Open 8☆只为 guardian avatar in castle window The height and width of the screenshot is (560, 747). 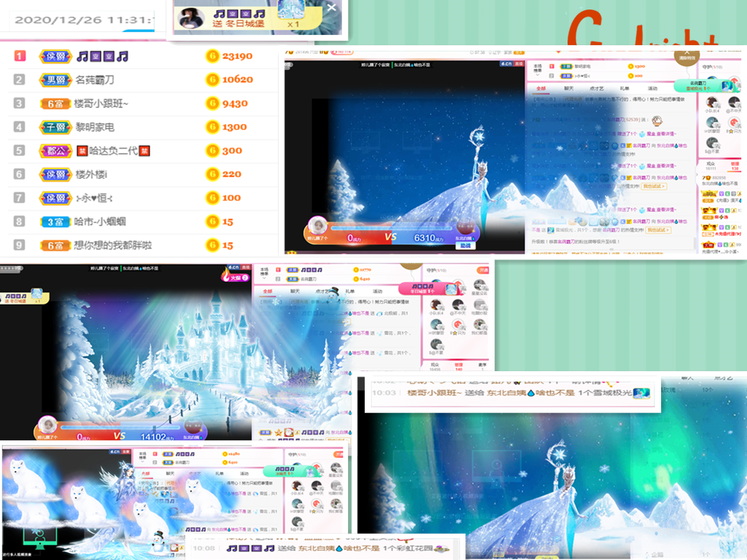(458, 325)
